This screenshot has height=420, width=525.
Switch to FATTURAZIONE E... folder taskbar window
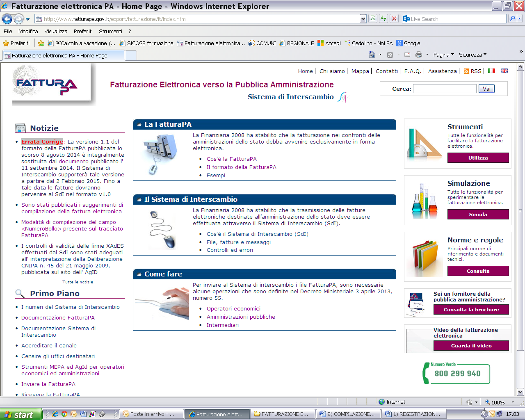283,414
